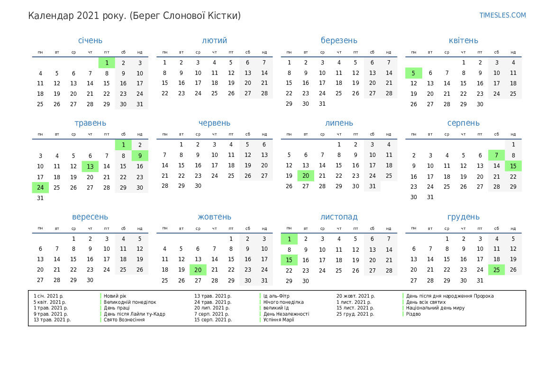Click highlighted July 20 holiday cell
Viewport: 554px width, 392px height.
tap(306, 176)
